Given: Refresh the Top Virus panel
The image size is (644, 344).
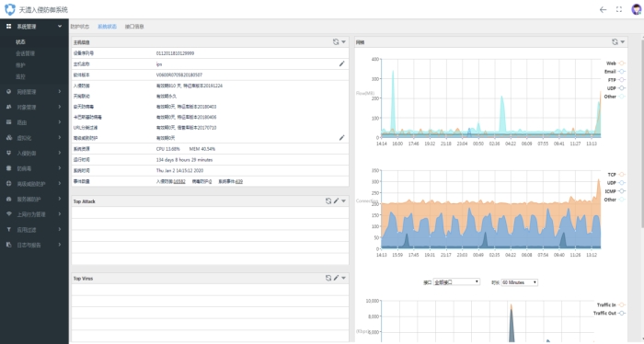Looking at the screenshot, I should tap(328, 278).
